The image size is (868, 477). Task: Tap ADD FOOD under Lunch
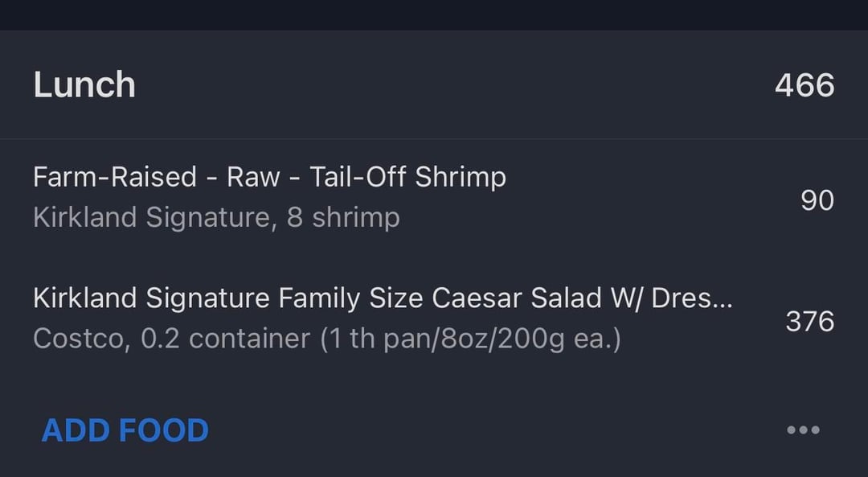[125, 430]
